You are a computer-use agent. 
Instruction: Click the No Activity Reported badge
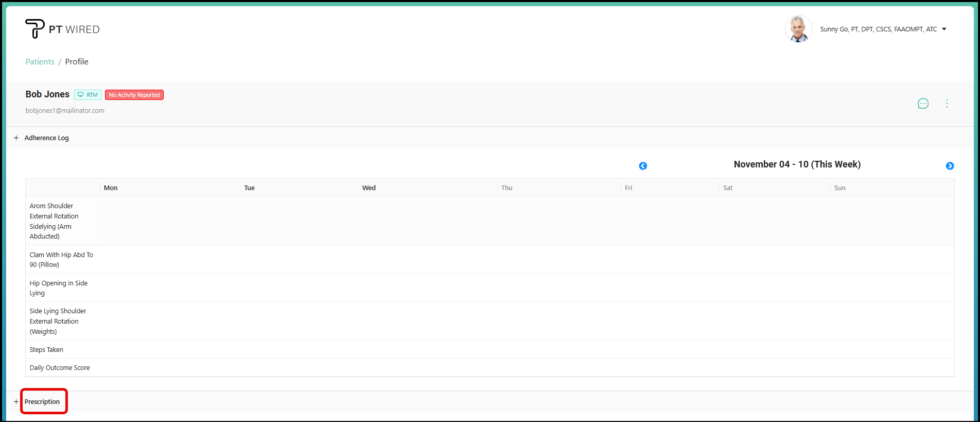134,95
